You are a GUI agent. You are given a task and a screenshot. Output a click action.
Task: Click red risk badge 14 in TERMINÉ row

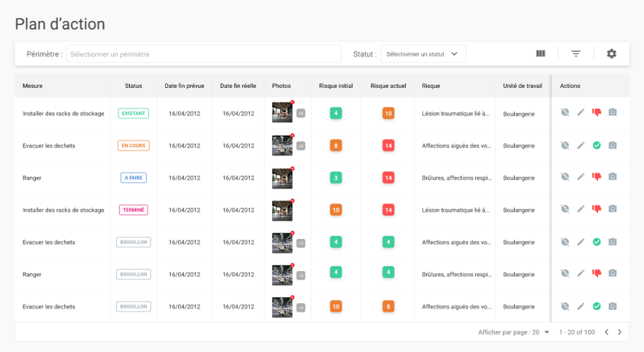click(x=388, y=210)
